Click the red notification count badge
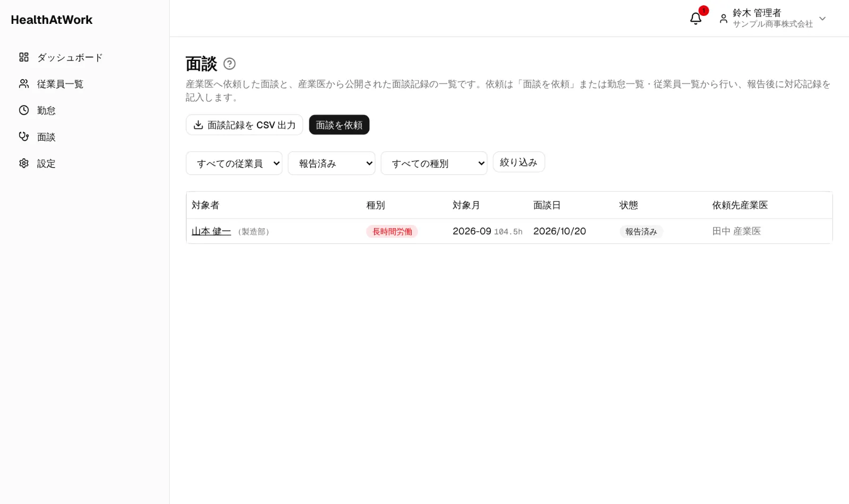 pos(704,11)
